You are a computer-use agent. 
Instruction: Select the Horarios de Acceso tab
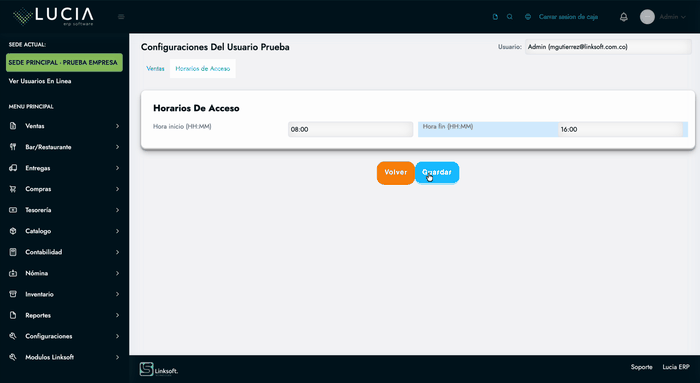point(203,68)
